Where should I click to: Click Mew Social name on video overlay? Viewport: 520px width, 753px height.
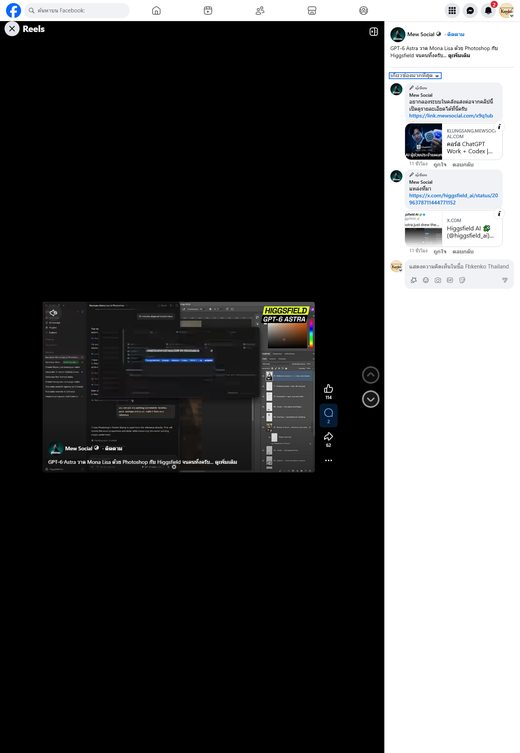pos(79,448)
